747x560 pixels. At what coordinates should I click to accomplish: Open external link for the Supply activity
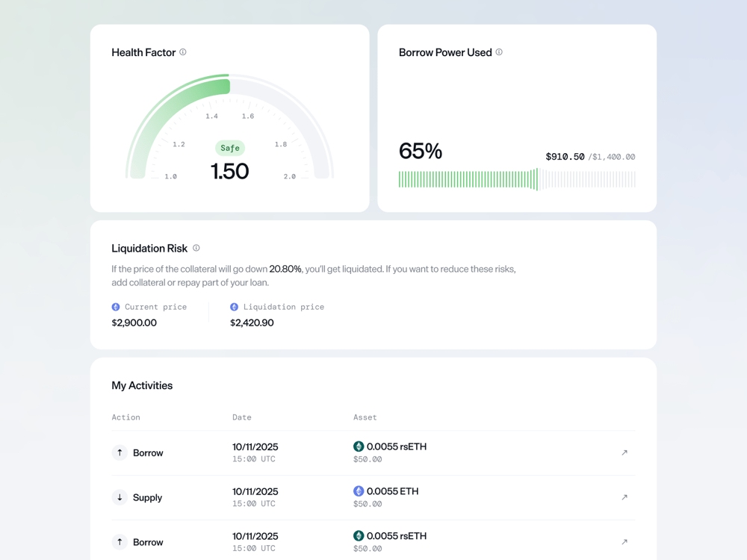coord(624,497)
